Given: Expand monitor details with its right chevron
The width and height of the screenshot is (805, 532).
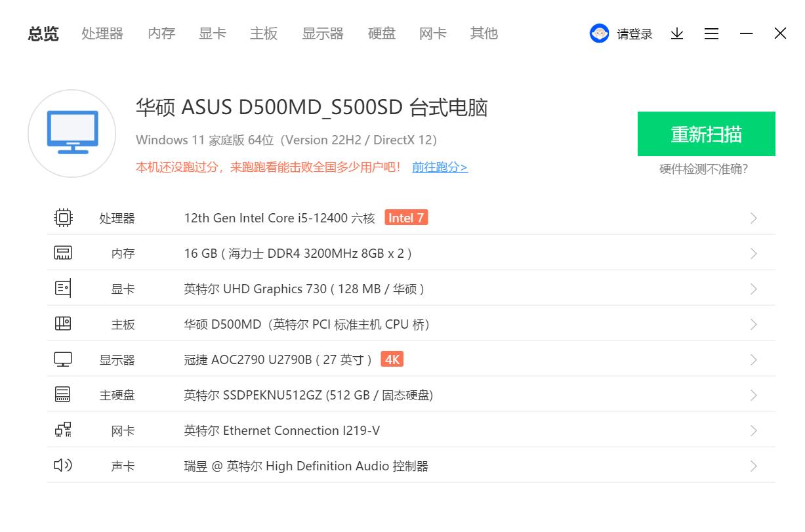Looking at the screenshot, I should point(753,359).
